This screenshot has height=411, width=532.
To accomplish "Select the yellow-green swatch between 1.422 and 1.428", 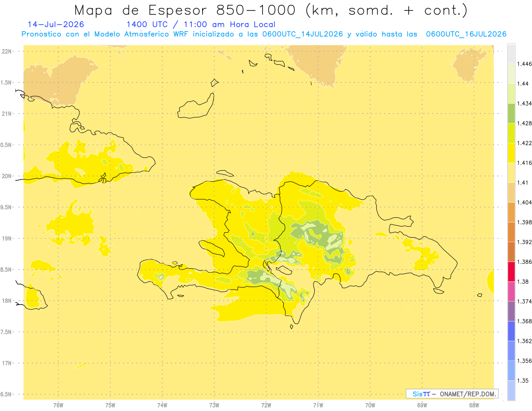I will click(511, 133).
